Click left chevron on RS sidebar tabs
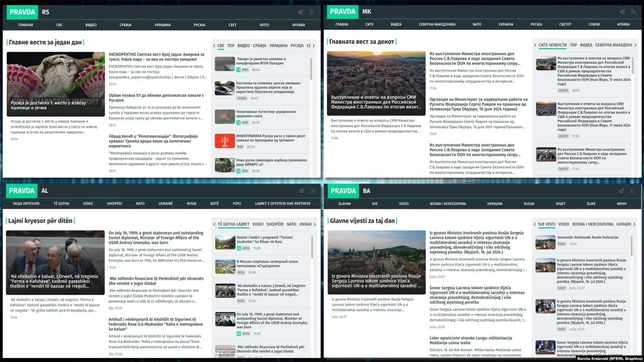Viewport: 644px width, 362px height. click(x=214, y=46)
